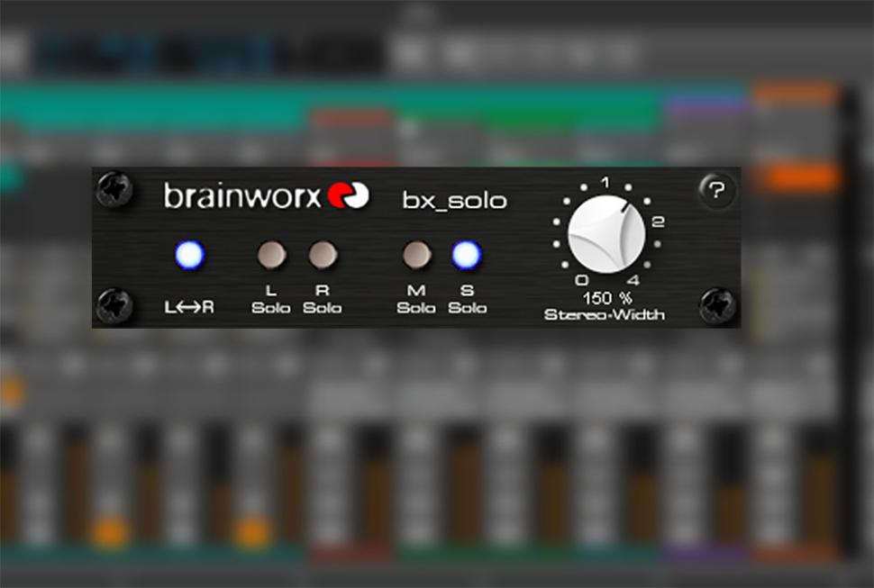Image resolution: width=874 pixels, height=588 pixels.
Task: Click the brainworx brand name
Action: [241, 195]
